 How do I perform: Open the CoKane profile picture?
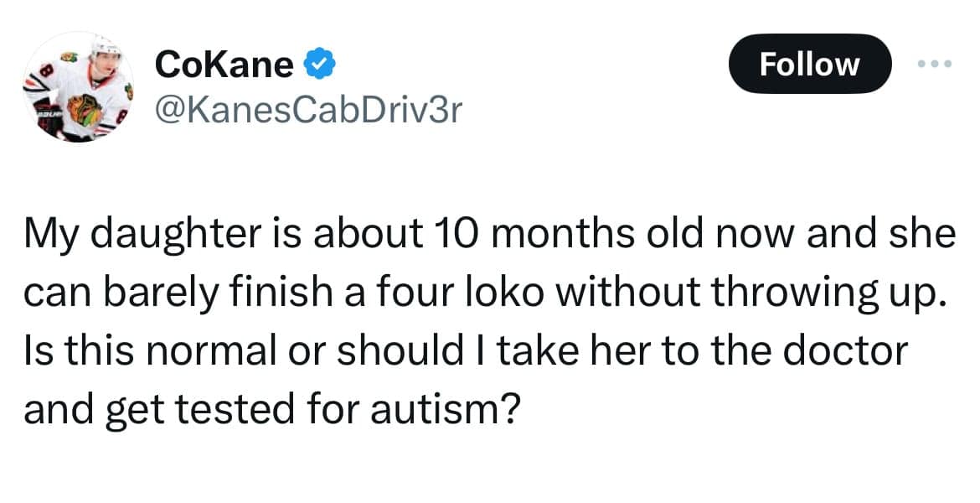pos(77,86)
